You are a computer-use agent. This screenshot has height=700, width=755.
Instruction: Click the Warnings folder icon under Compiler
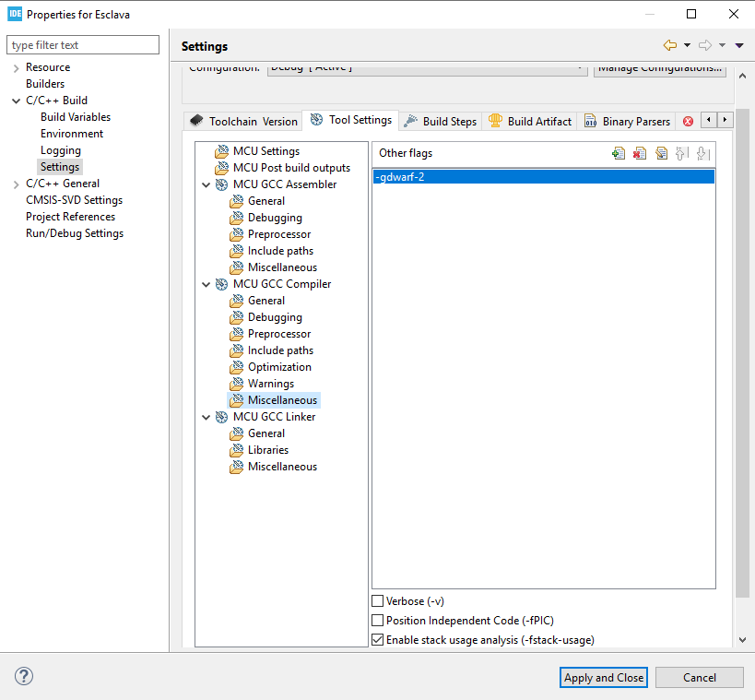(x=236, y=384)
